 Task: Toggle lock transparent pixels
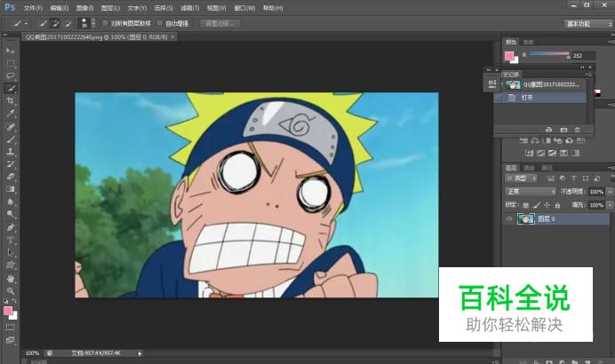click(x=525, y=204)
